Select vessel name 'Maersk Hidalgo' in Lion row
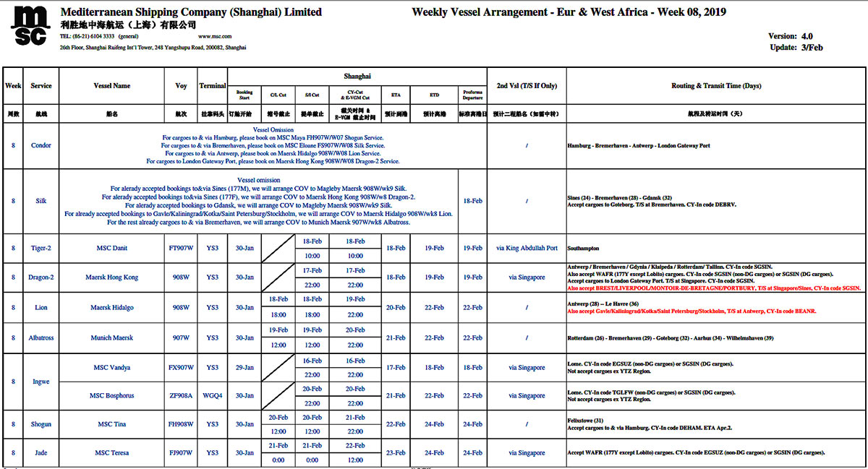This screenshot has width=868, height=469. [112, 308]
